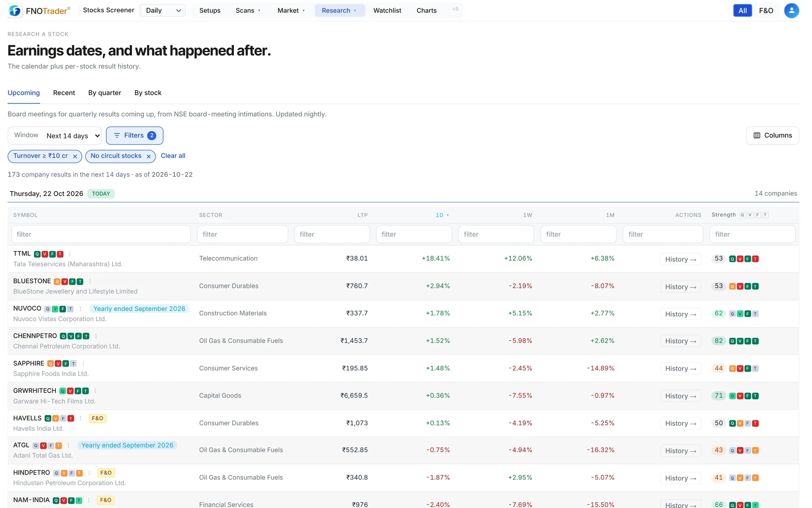812x508 pixels.
Task: Open the user profile avatar
Action: 791,11
